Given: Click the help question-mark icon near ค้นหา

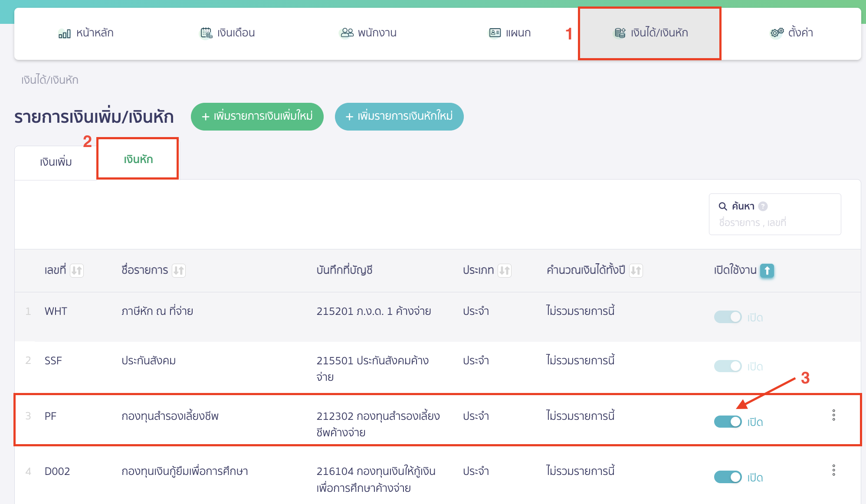Looking at the screenshot, I should point(763,206).
